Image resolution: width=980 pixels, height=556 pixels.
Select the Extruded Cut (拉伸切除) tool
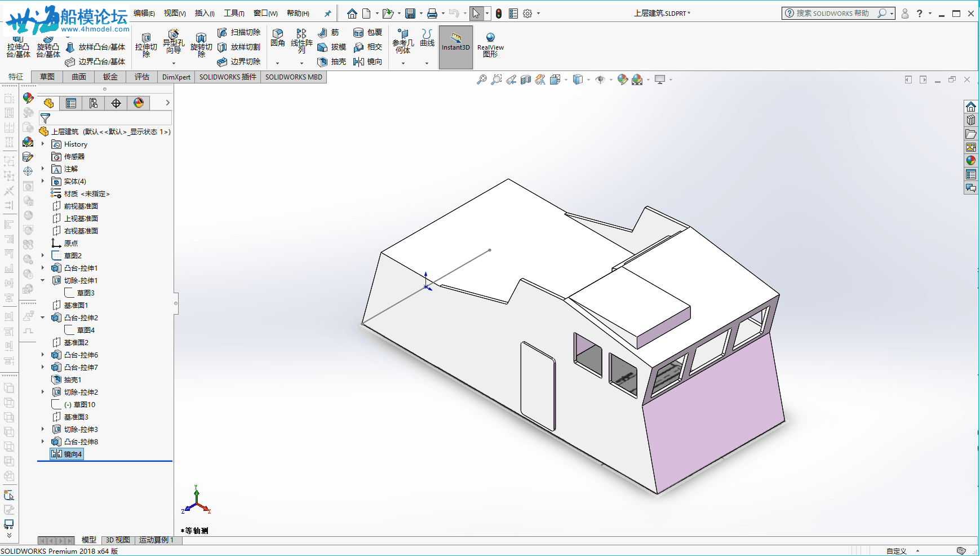click(146, 45)
